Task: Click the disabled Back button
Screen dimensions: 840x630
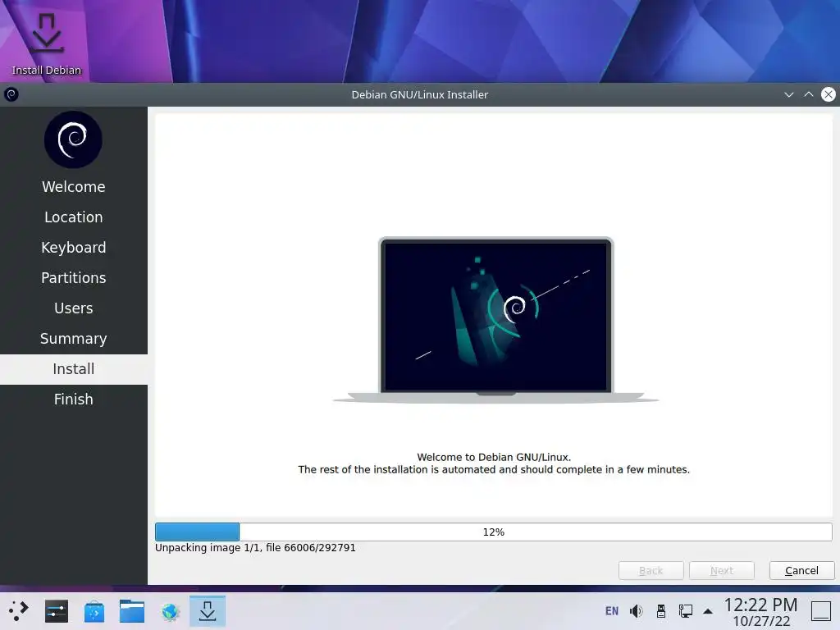Action: pyautogui.click(x=651, y=571)
